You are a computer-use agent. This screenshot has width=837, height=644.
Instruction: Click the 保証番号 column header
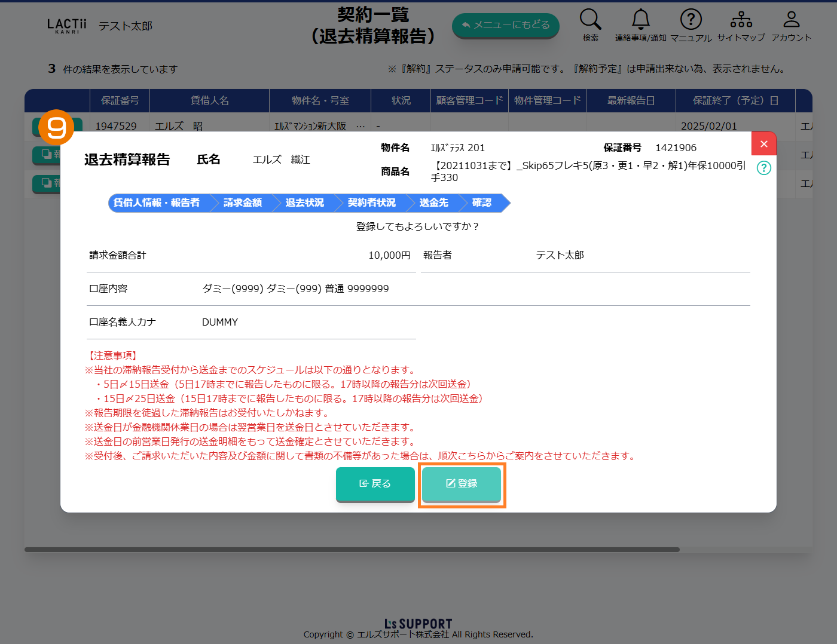click(x=120, y=101)
